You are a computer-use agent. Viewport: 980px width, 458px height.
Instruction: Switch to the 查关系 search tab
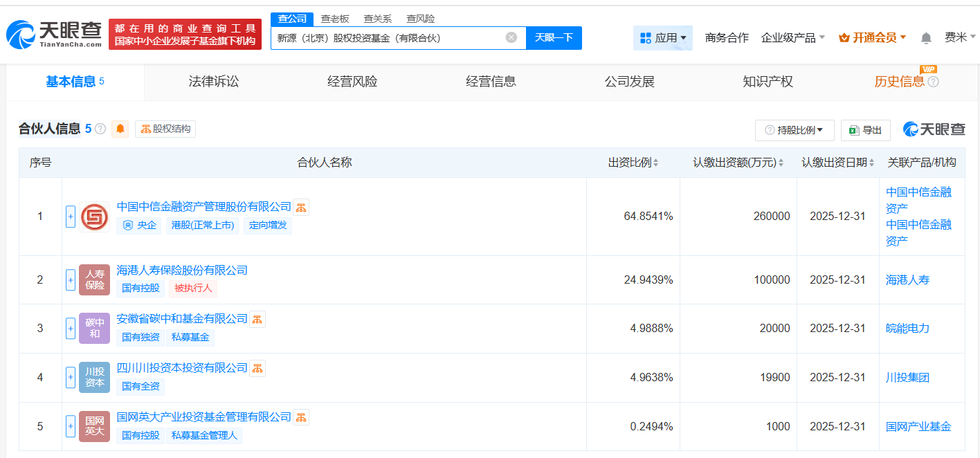click(x=378, y=19)
